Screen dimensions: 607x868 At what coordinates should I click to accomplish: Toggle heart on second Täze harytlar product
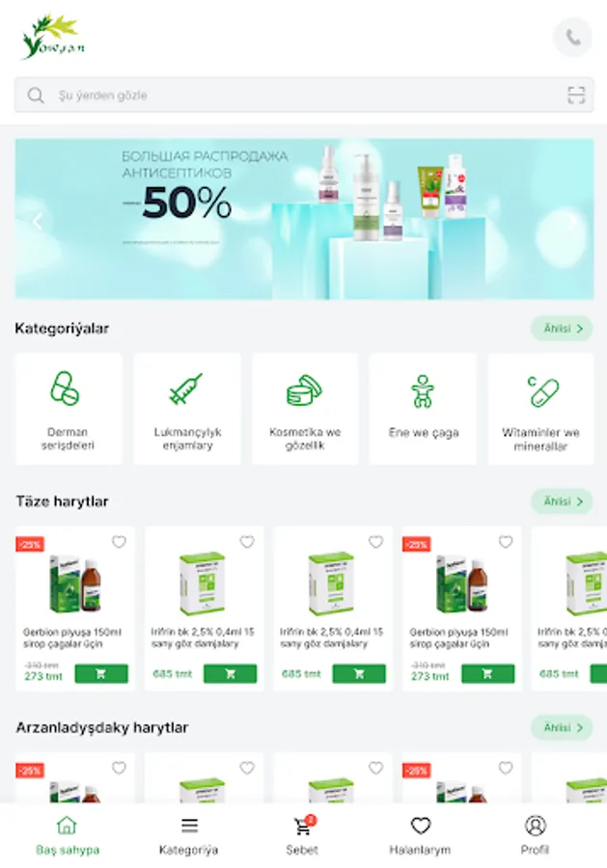coord(247,541)
